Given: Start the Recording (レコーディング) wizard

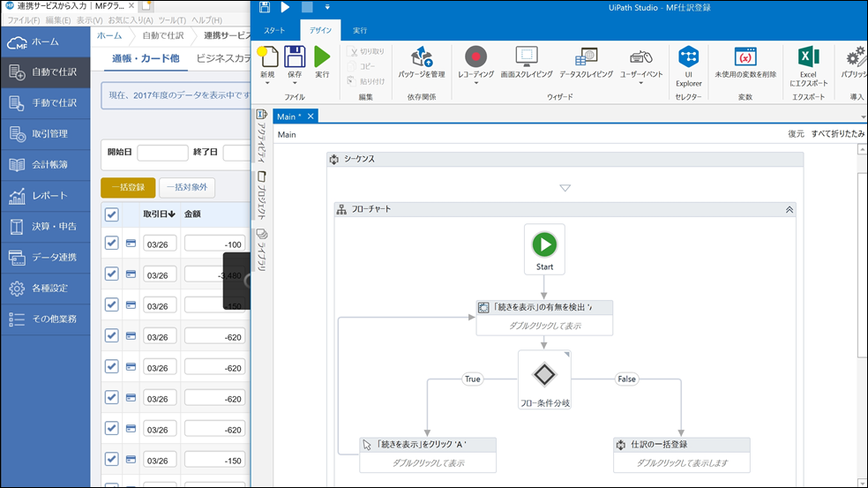Looking at the screenshot, I should pos(475,56).
